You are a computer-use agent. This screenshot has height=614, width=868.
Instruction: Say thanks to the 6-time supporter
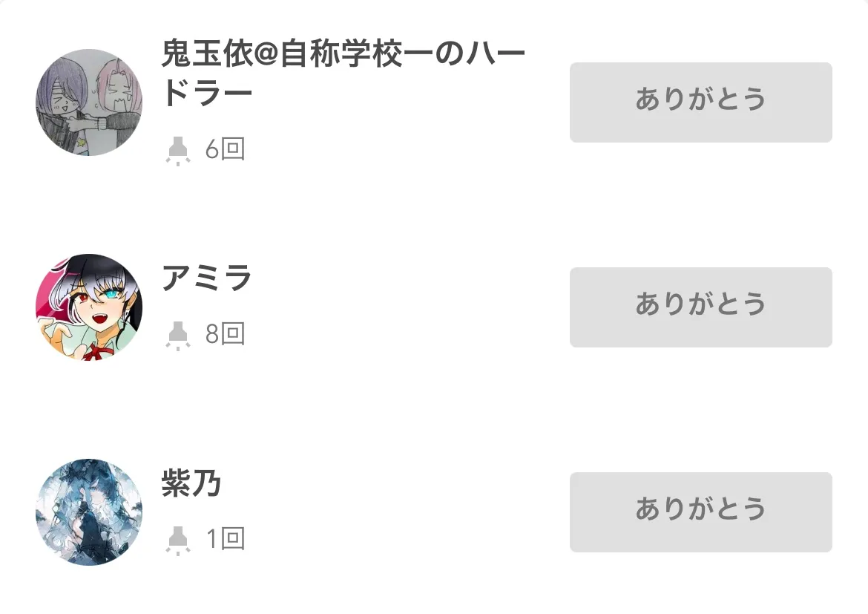(700, 102)
